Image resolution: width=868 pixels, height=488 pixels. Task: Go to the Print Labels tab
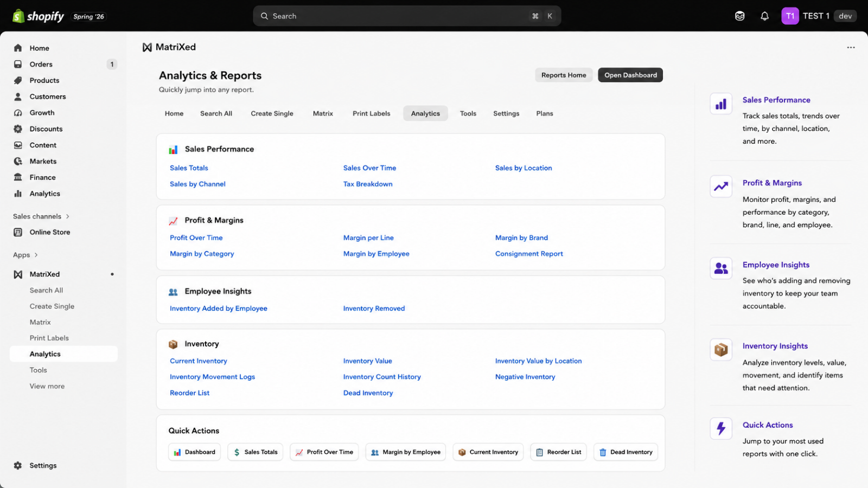pos(372,113)
